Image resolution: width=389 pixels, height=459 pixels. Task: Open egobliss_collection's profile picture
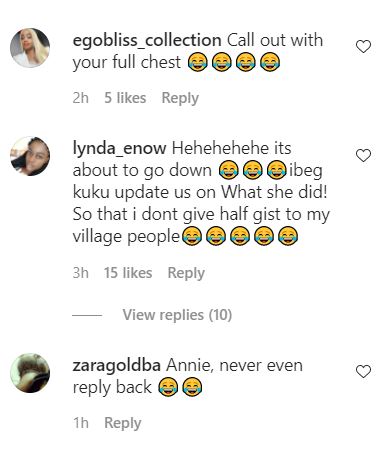click(30, 48)
